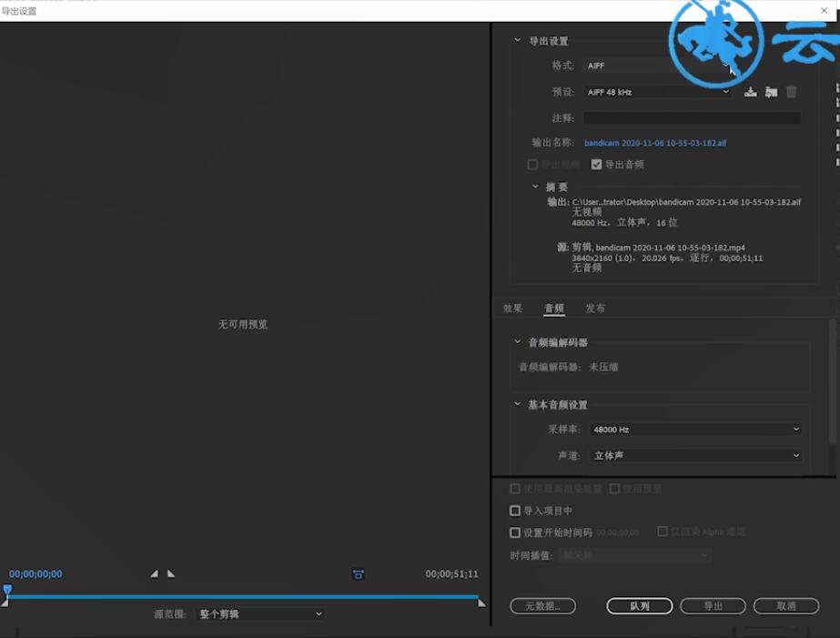
Task: Open the 声道 立体声 dropdown
Action: tap(695, 455)
